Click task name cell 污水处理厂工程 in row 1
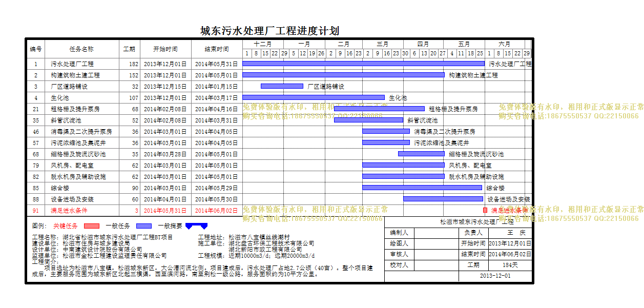Image resolution: width=644 pixels, height=308 pixels. (x=82, y=64)
